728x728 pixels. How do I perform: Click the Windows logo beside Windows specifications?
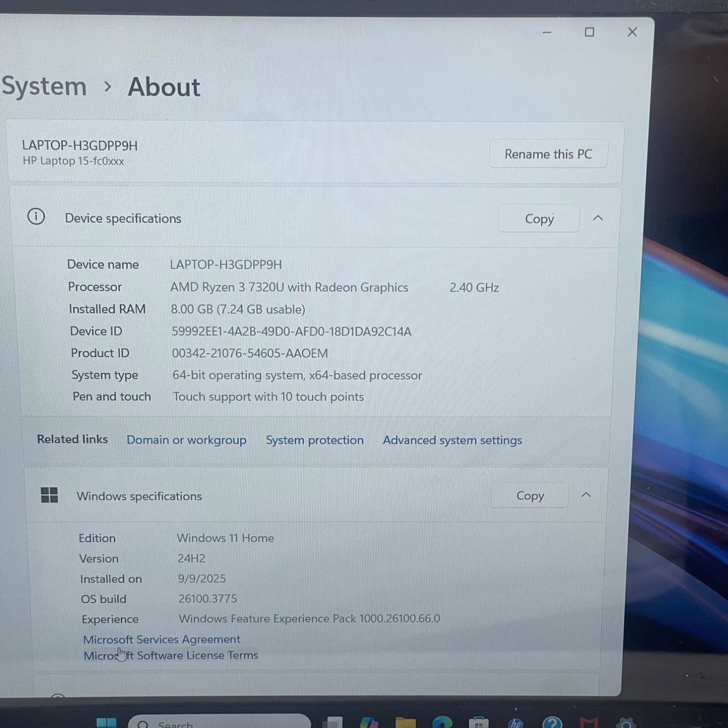tap(50, 495)
